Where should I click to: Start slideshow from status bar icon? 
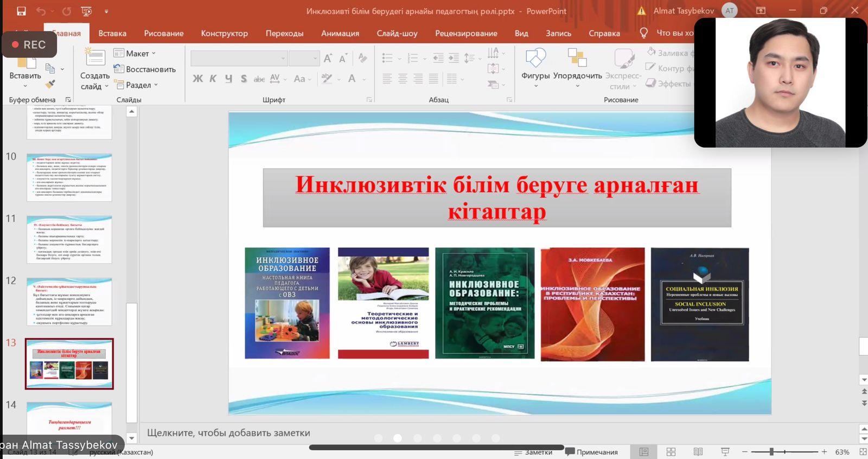(x=725, y=452)
